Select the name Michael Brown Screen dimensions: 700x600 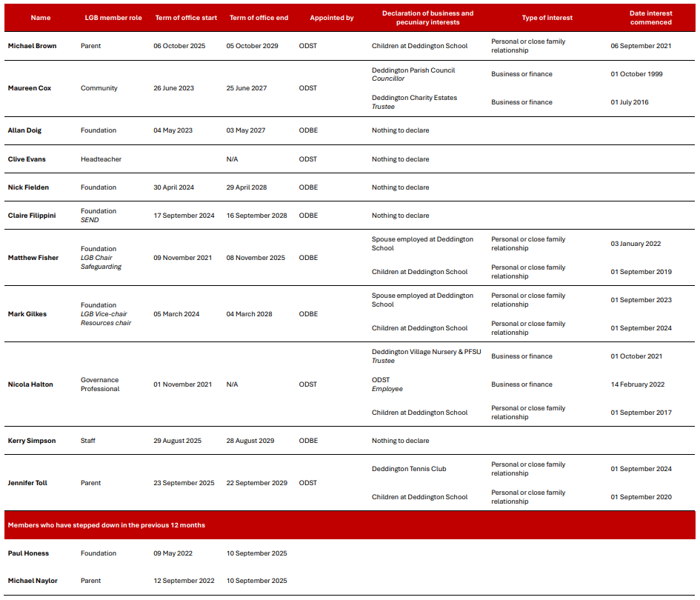[32, 46]
